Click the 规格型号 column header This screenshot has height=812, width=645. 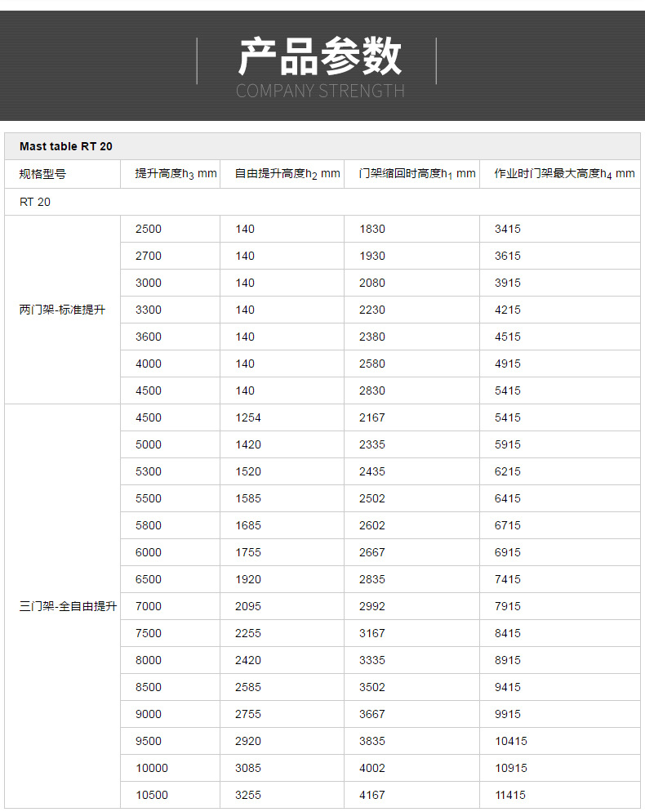pos(42,174)
